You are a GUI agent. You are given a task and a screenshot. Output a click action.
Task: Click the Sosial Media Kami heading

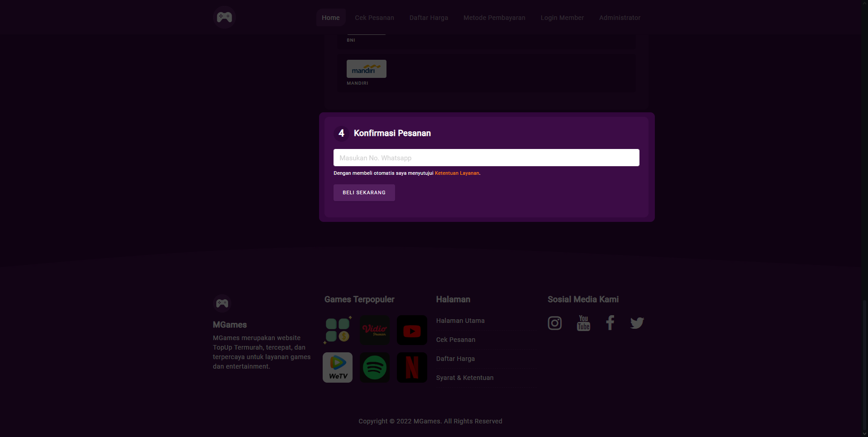(583, 299)
